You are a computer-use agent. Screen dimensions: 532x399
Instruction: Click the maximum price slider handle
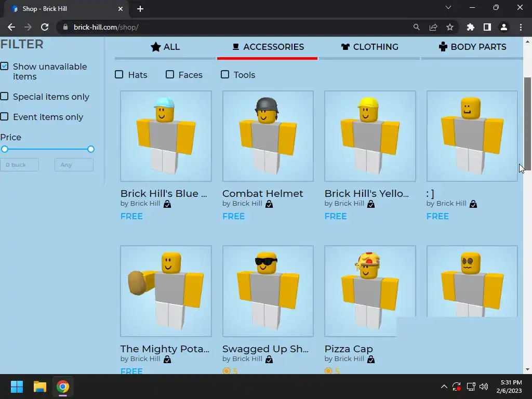[90, 149]
